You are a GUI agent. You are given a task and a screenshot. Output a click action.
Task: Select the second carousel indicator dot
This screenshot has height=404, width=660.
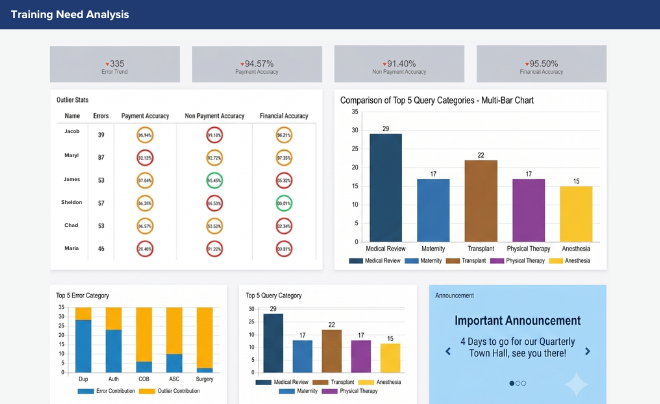518,383
